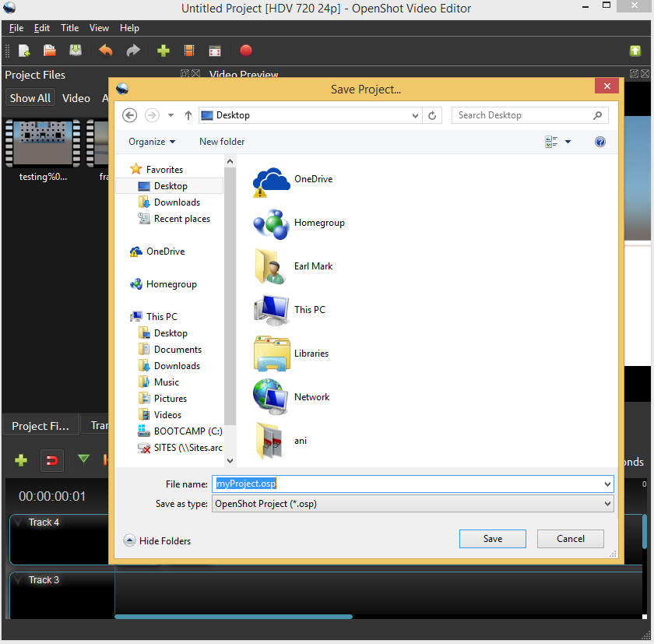Open the recent locations dropdown arrow

tap(171, 115)
